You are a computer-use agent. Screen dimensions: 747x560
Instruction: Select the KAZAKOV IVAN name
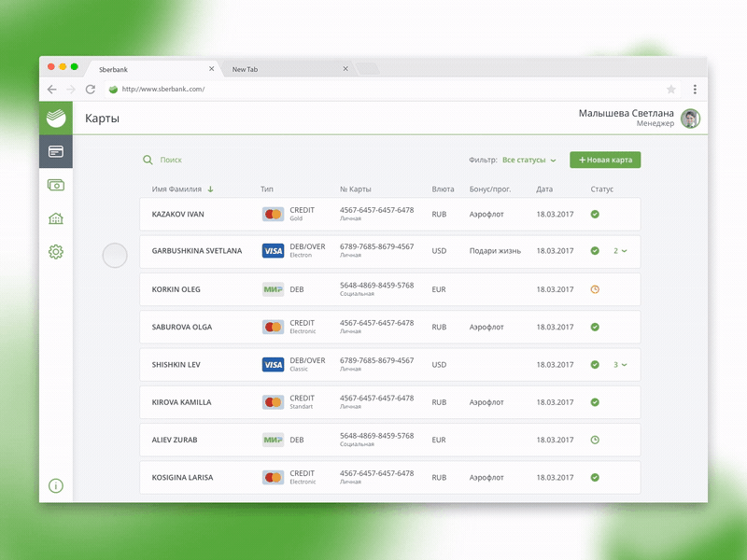pyautogui.click(x=177, y=215)
